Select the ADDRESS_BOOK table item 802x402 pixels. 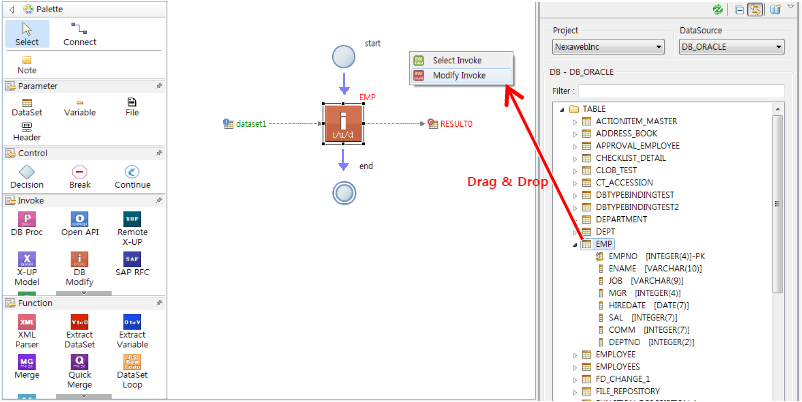[626, 133]
